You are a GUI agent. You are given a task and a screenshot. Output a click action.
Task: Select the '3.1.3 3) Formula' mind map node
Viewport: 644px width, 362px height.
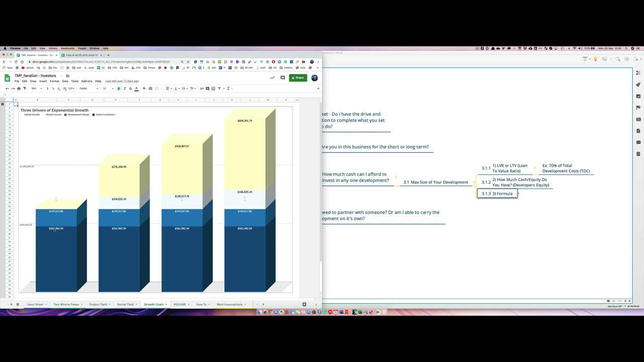(497, 194)
